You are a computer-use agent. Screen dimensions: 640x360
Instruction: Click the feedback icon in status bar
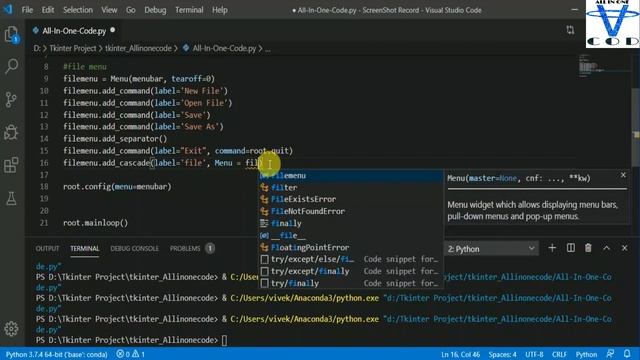[610, 354]
